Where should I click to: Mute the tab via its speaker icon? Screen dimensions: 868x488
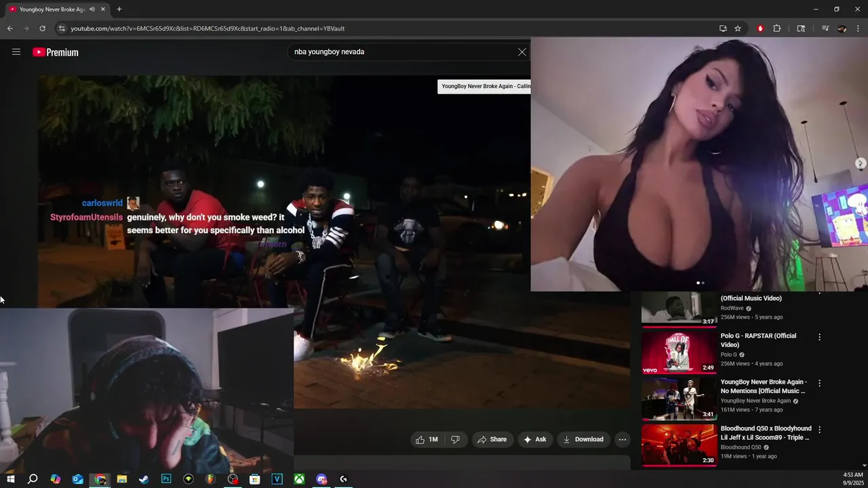[x=92, y=9]
